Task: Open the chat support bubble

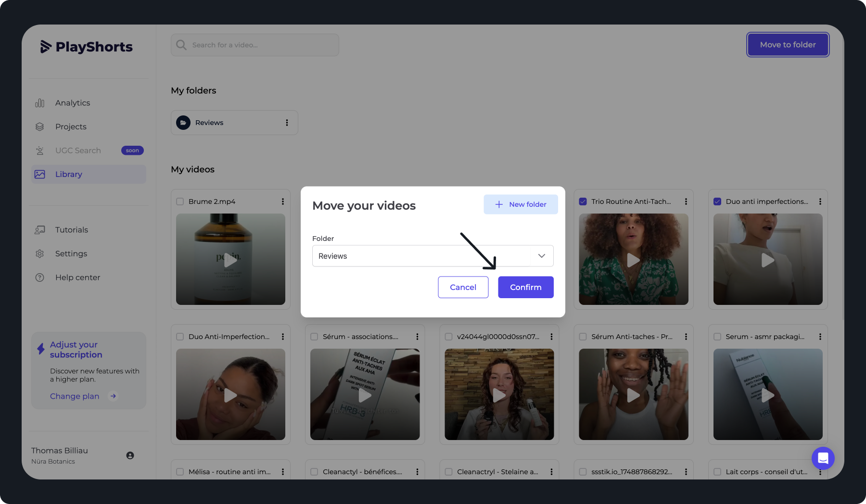Action: (823, 458)
